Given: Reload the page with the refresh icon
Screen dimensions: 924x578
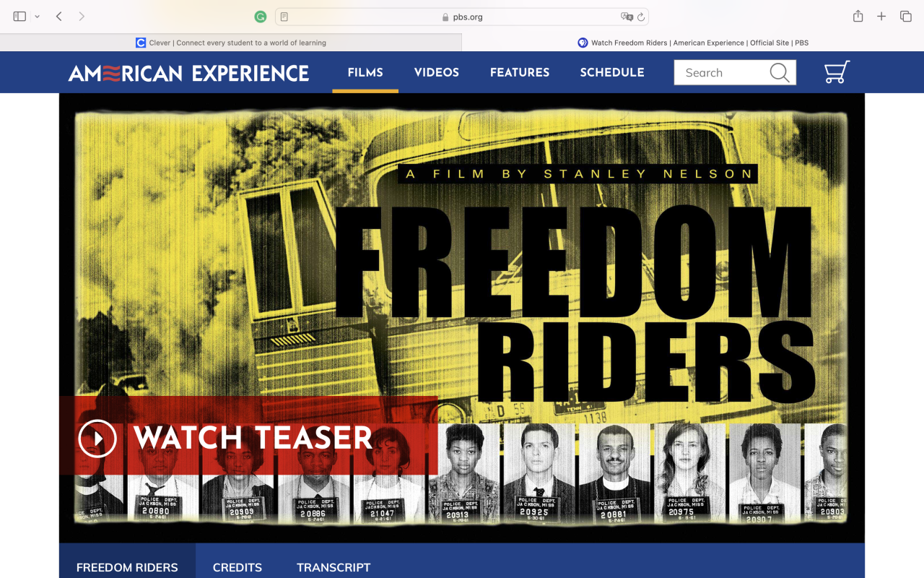Looking at the screenshot, I should click(x=640, y=17).
